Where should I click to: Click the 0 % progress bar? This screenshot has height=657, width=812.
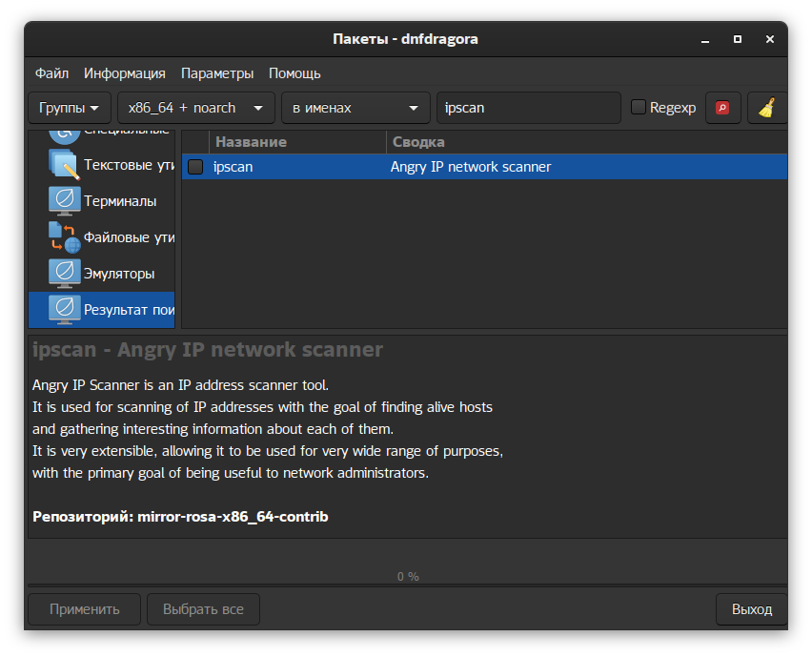tap(407, 576)
